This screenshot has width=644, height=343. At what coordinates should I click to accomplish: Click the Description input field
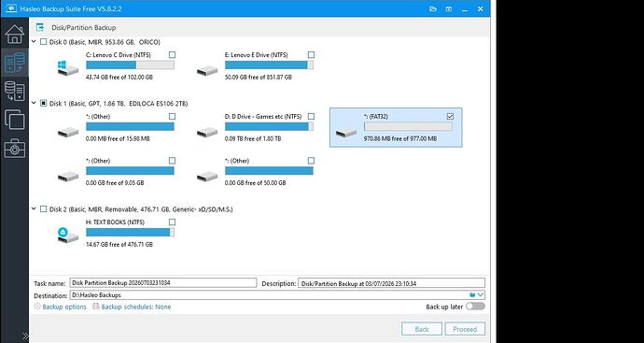point(391,283)
